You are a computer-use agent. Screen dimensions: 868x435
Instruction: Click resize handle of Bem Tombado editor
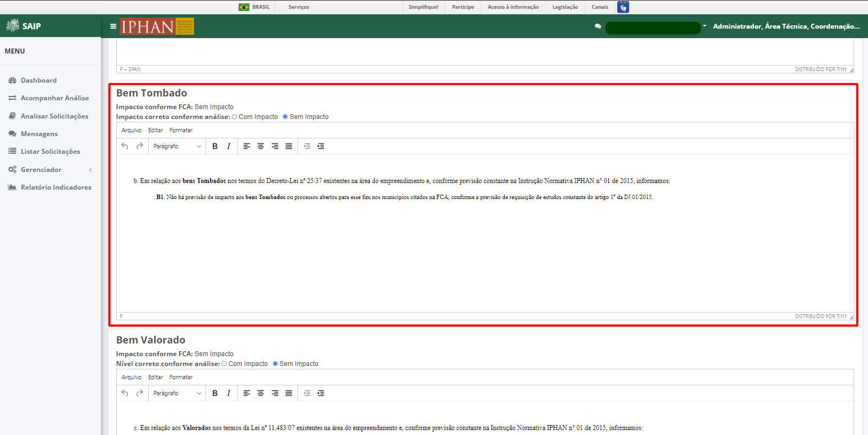click(x=851, y=316)
